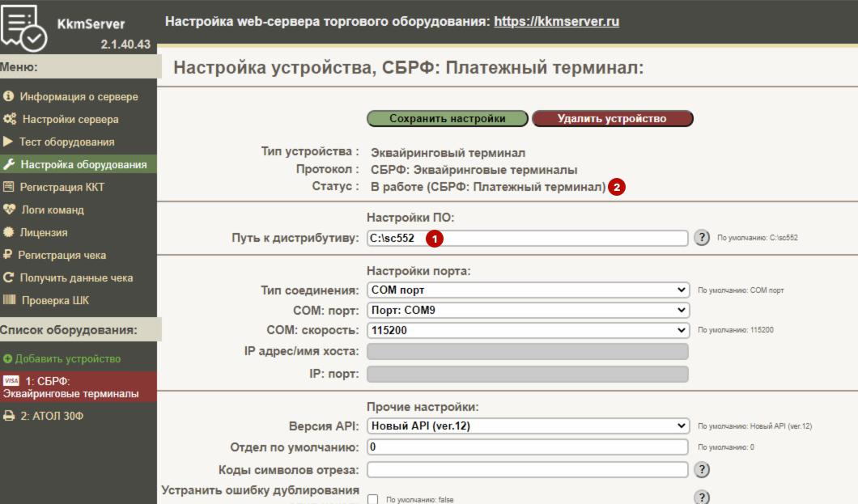The width and height of the screenshot is (858, 504).
Task: Open the https://kkmserver.ru link
Action: [x=557, y=21]
